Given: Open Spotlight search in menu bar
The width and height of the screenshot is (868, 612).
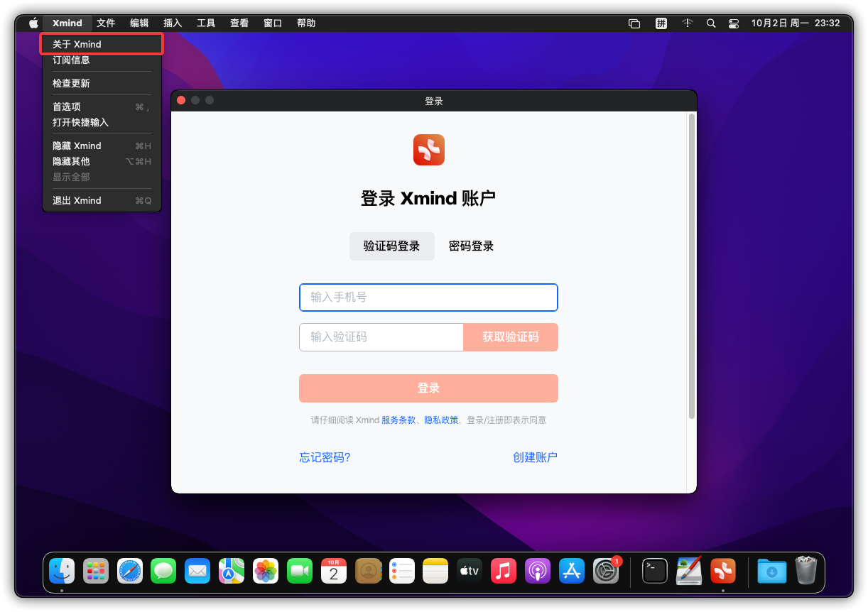Looking at the screenshot, I should [711, 23].
